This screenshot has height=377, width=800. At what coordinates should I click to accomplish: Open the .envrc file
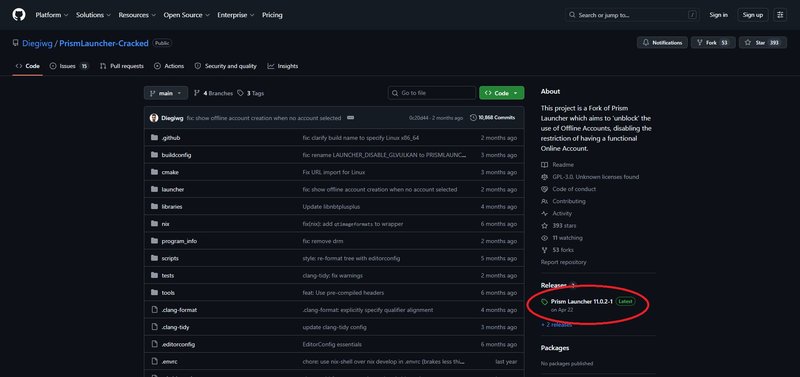click(169, 362)
